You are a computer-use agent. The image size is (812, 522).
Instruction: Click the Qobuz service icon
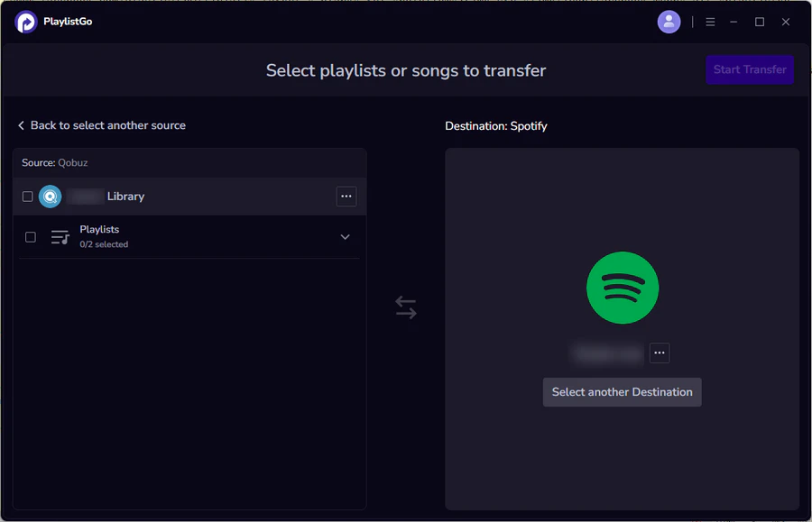point(51,197)
